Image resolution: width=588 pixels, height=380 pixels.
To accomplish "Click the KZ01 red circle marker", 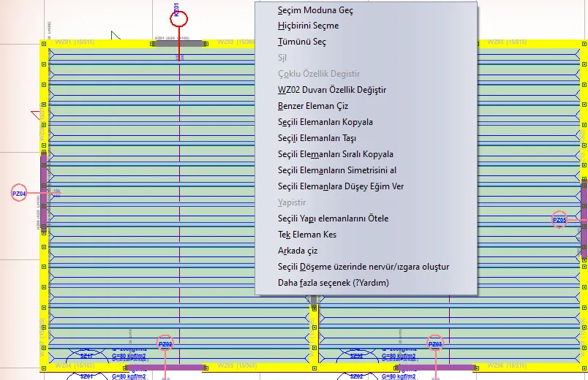I will click(x=179, y=19).
